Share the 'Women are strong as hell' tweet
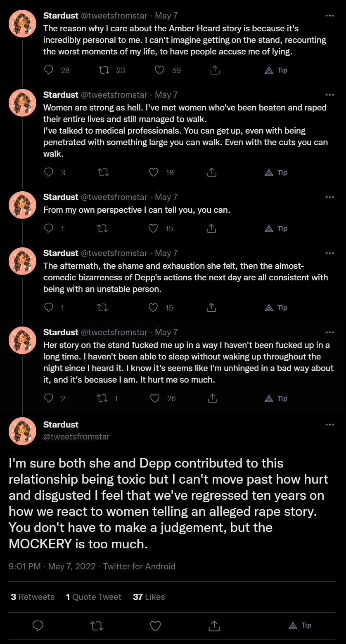 (211, 172)
